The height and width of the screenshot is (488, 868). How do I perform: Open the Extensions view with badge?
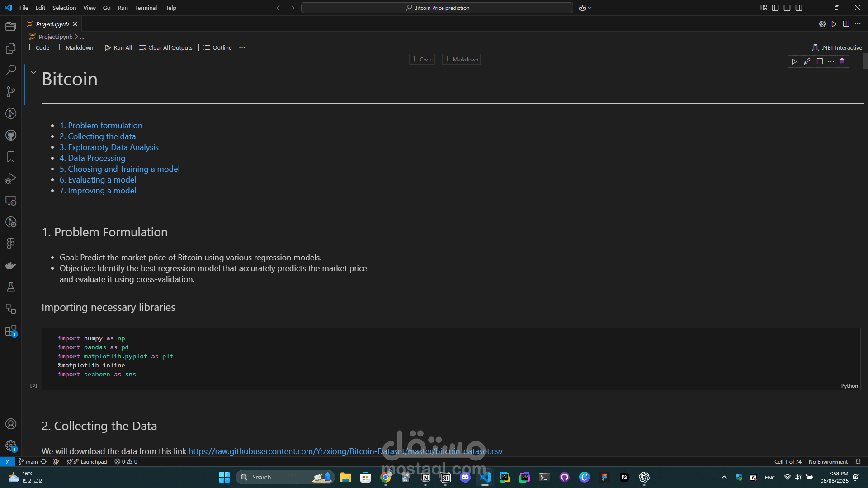(x=11, y=330)
